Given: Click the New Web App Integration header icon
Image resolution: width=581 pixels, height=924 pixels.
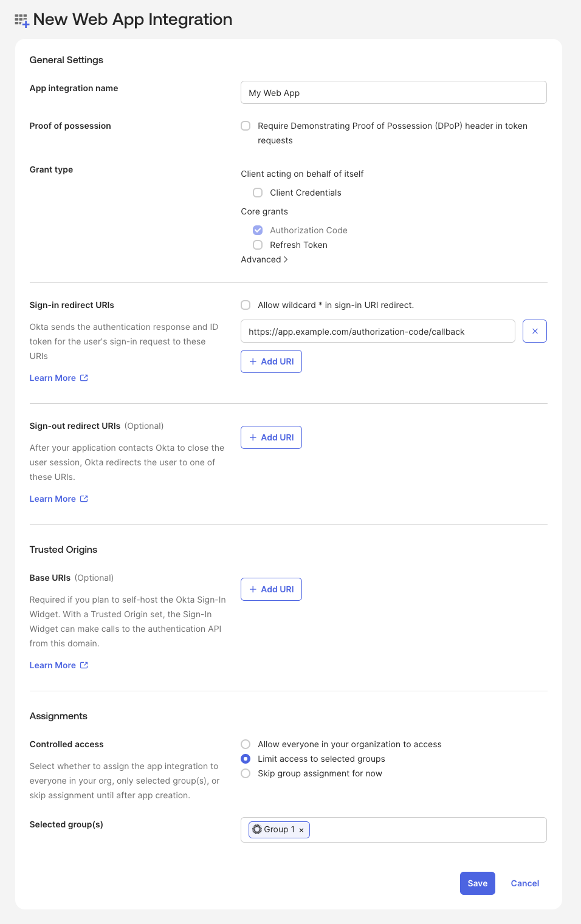Looking at the screenshot, I should tap(20, 19).
